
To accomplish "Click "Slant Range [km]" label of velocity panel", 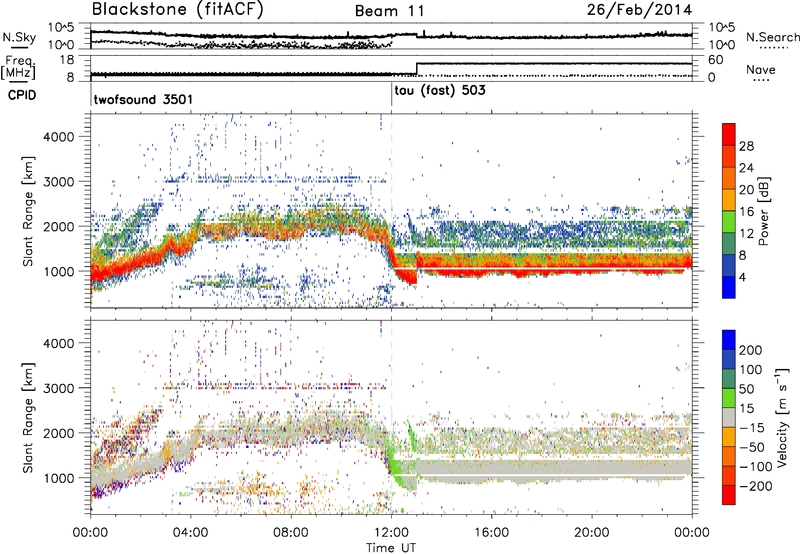I will point(29,417).
